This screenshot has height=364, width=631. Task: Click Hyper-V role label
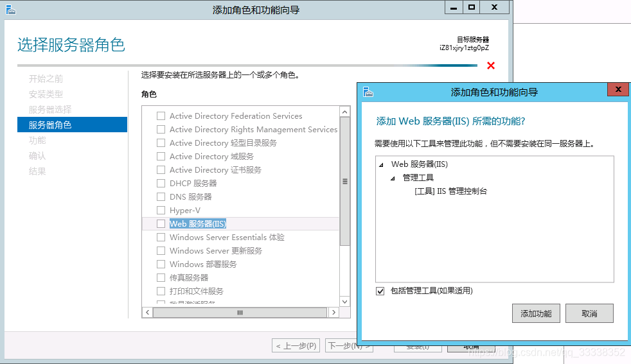185,211
